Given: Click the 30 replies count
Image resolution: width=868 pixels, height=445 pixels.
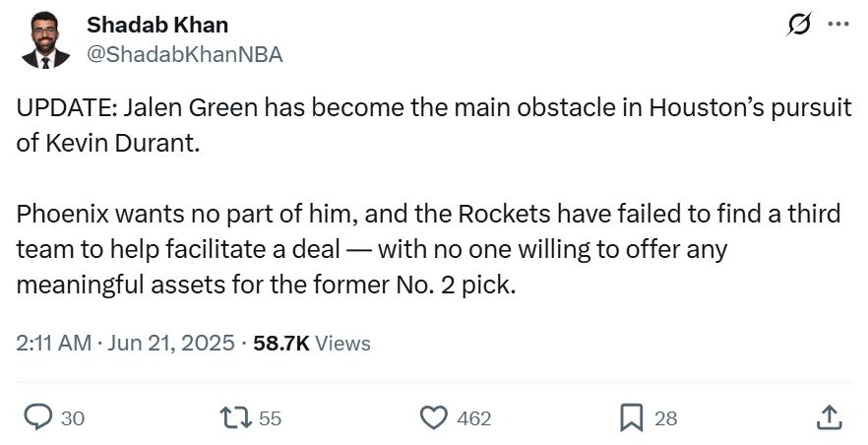Looking at the screenshot, I should [x=73, y=418].
